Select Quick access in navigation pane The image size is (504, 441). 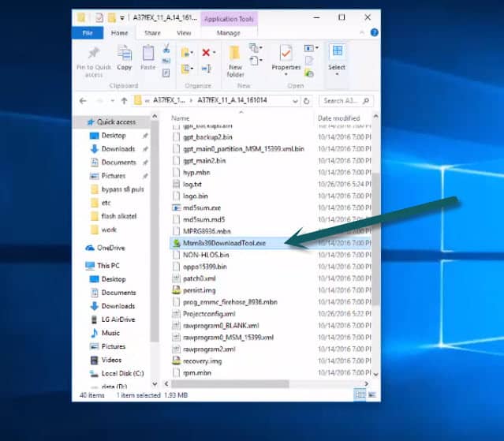coord(111,122)
